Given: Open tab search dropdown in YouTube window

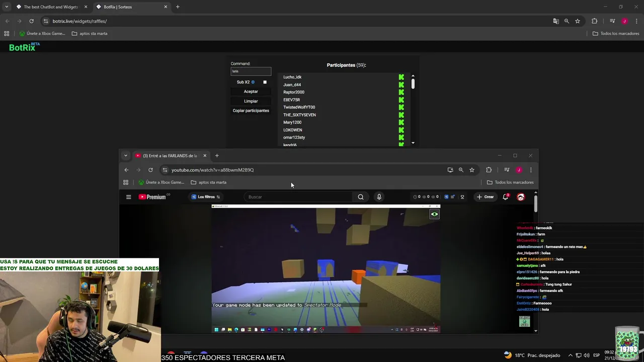Looking at the screenshot, I should pyautogui.click(x=126, y=156).
